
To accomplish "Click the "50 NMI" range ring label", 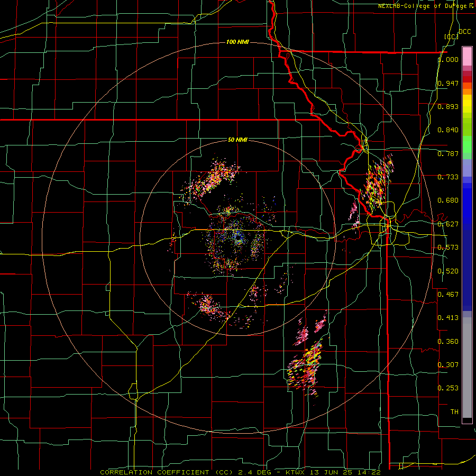I will pyautogui.click(x=237, y=140).
